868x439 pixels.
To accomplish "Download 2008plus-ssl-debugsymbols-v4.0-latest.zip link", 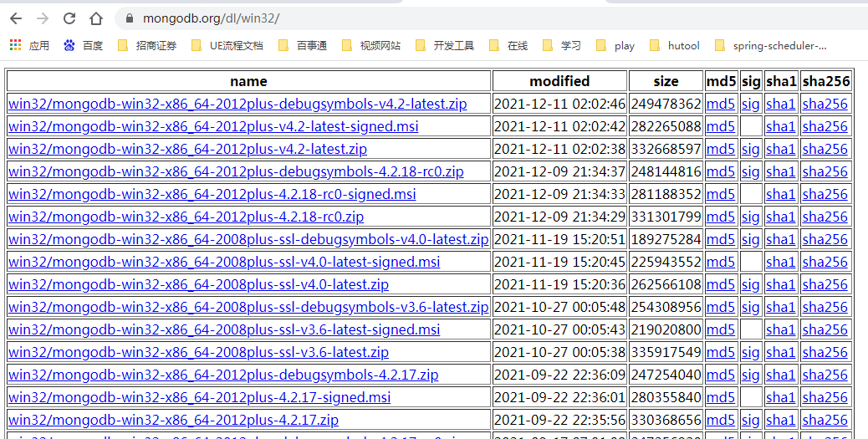I will [x=248, y=239].
